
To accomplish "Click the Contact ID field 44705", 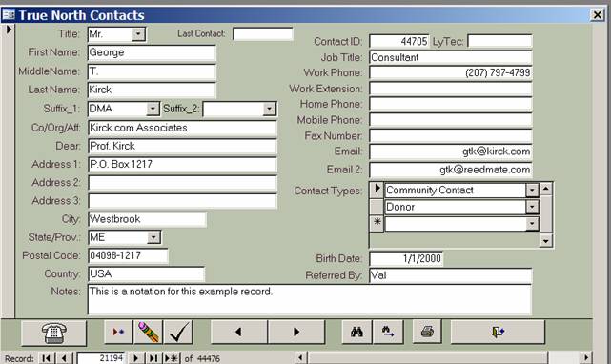I will coord(399,41).
